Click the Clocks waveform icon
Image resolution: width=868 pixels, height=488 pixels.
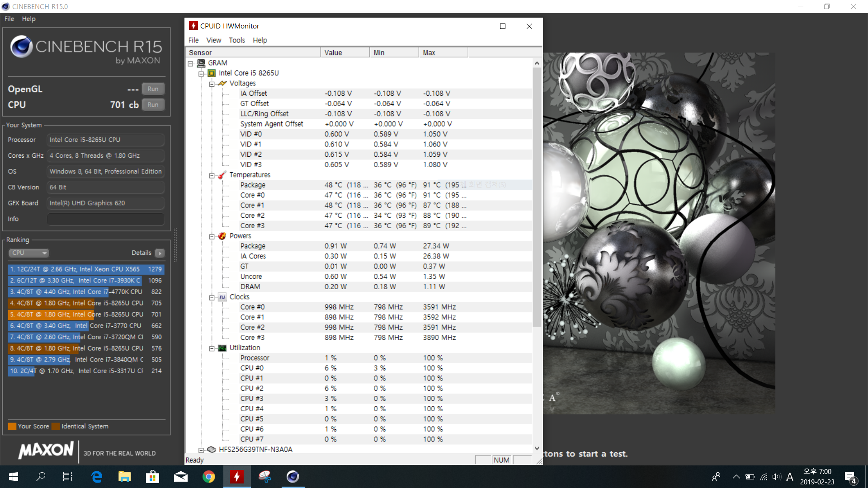click(222, 297)
